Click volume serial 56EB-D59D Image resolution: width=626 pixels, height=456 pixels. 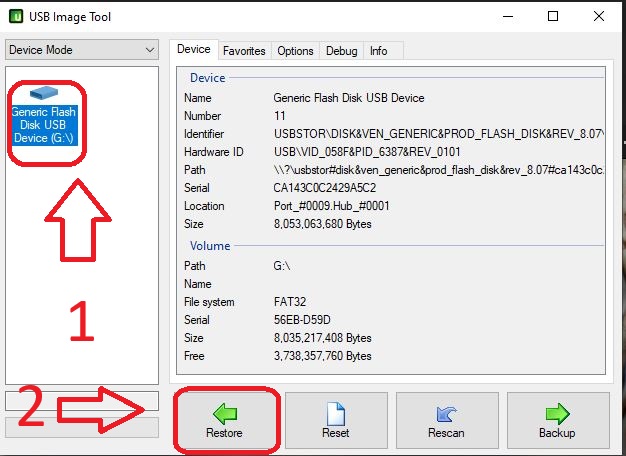pyautogui.click(x=302, y=320)
